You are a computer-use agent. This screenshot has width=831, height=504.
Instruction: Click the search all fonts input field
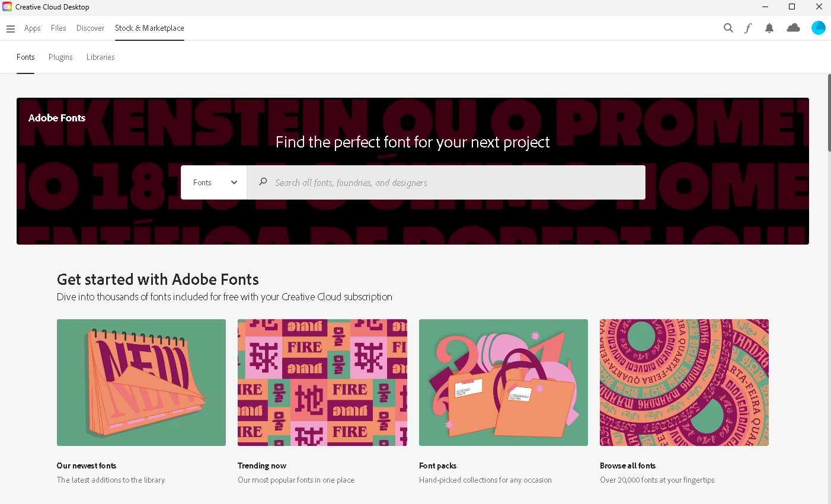[x=446, y=182]
